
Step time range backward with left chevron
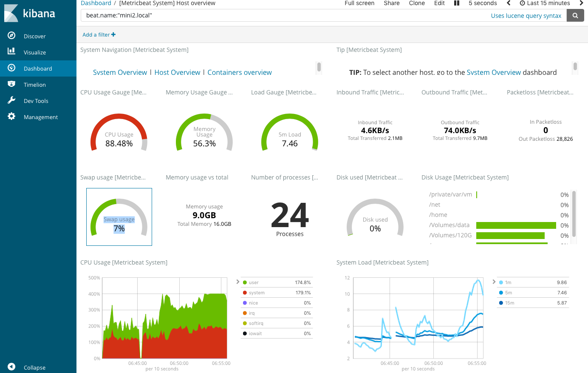click(509, 3)
